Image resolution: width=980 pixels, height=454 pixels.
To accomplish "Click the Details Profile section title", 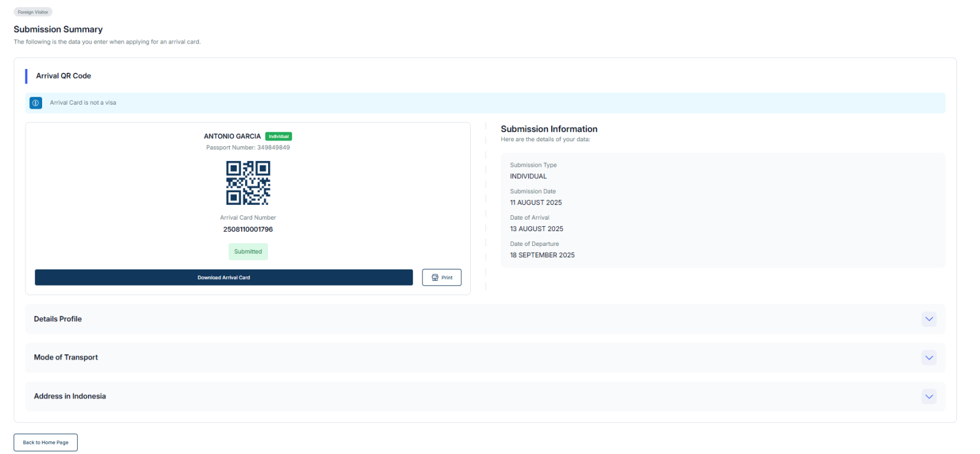I will point(58,319).
